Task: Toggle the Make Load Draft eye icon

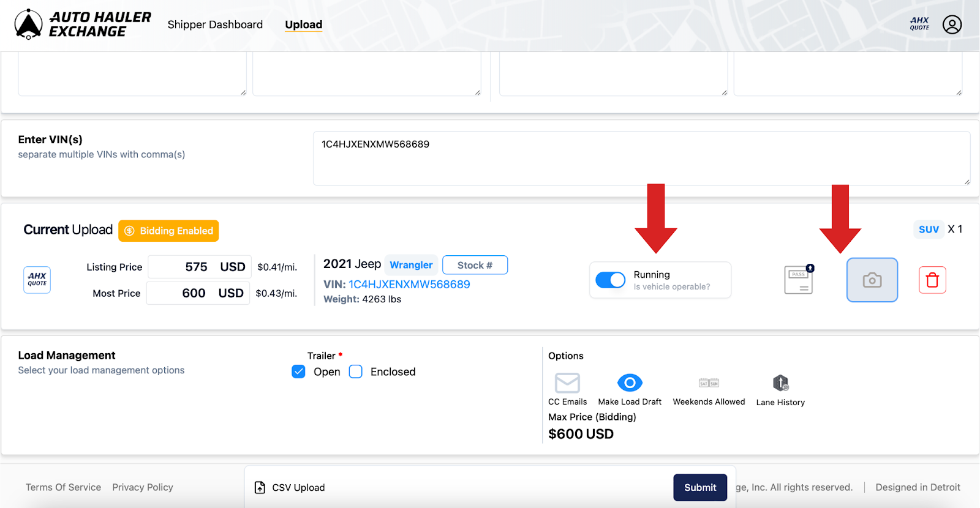Action: tap(630, 383)
